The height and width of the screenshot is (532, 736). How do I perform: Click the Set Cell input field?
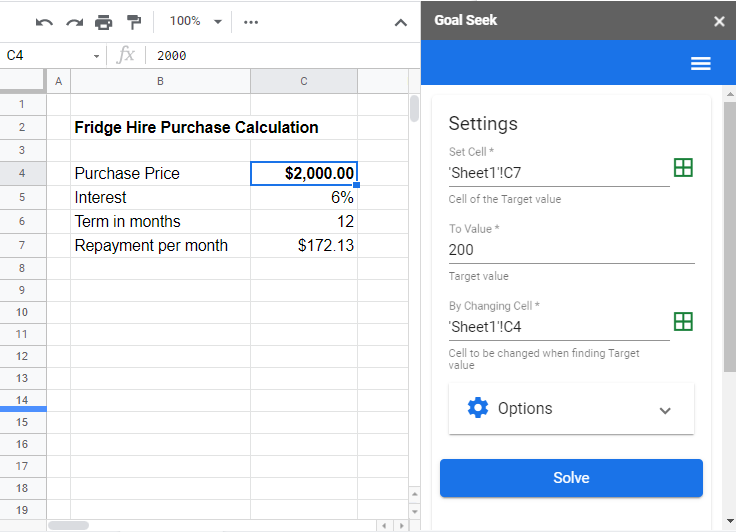pyautogui.click(x=558, y=172)
